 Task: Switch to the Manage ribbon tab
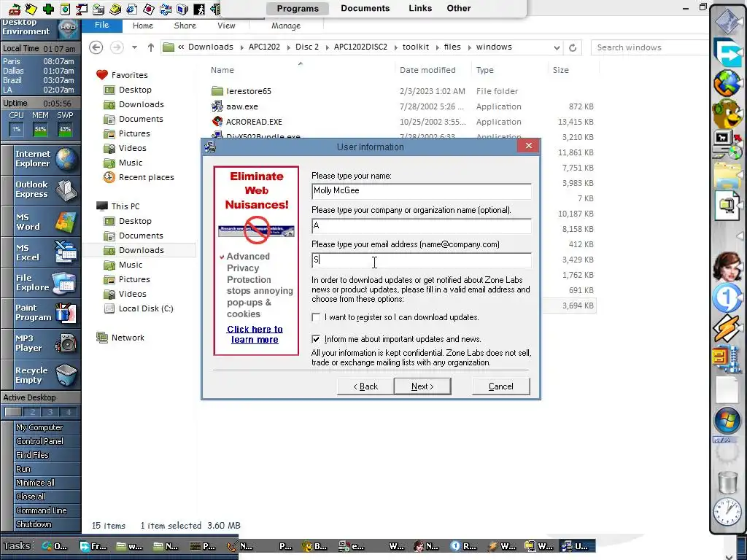pyautogui.click(x=286, y=26)
